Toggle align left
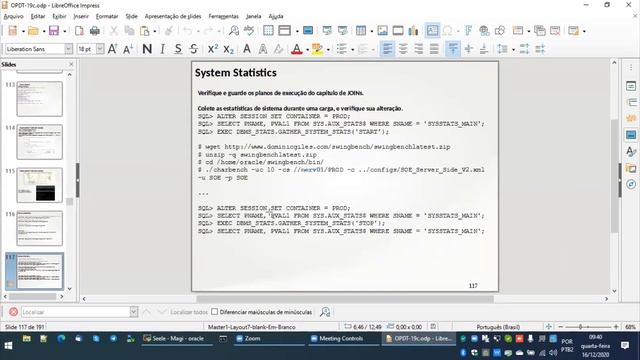 pos(387,49)
